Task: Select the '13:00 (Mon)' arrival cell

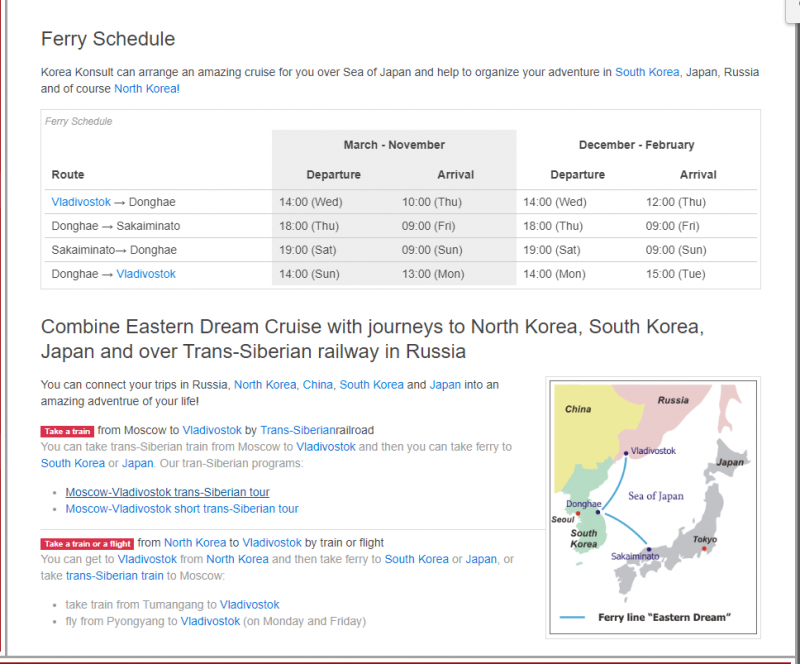Action: click(433, 274)
